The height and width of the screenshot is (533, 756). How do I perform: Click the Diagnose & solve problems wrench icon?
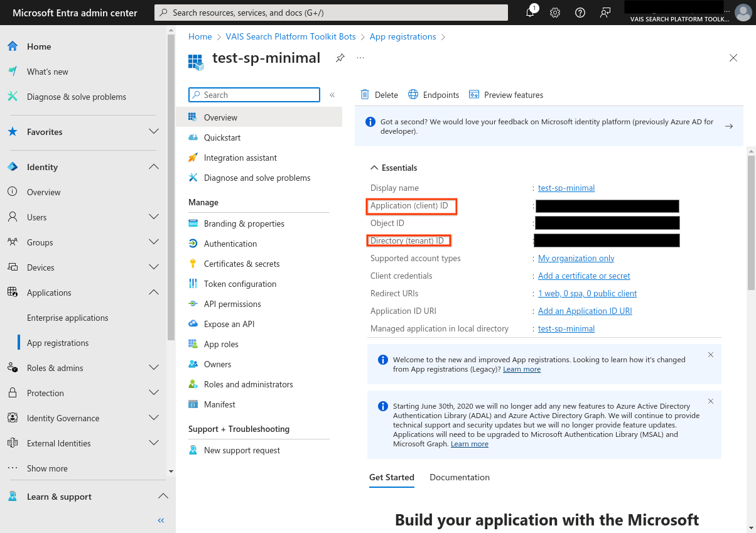point(13,97)
